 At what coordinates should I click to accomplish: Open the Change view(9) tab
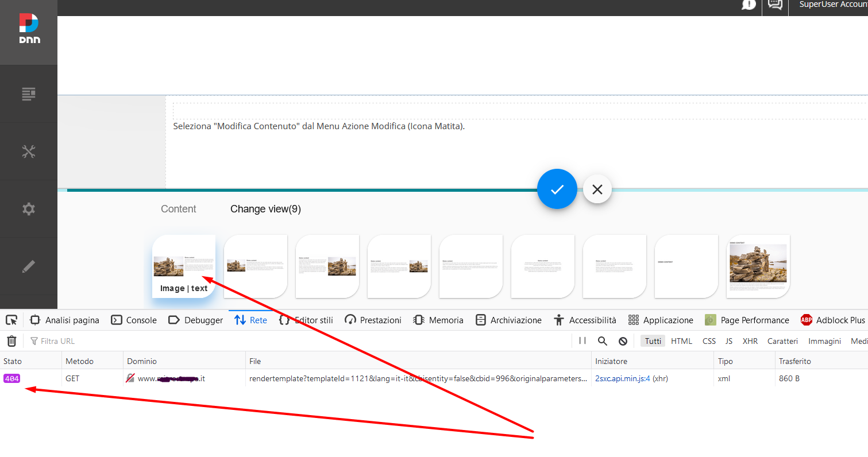[265, 208]
